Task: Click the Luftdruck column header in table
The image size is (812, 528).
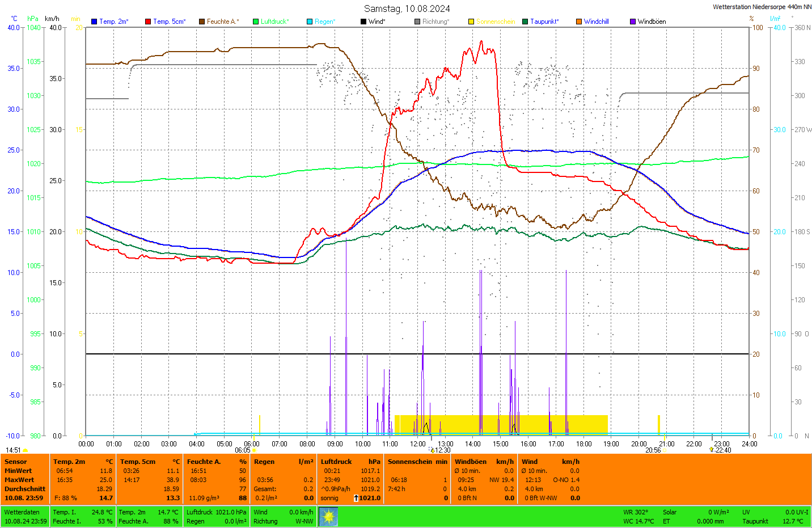Action: tap(336, 462)
